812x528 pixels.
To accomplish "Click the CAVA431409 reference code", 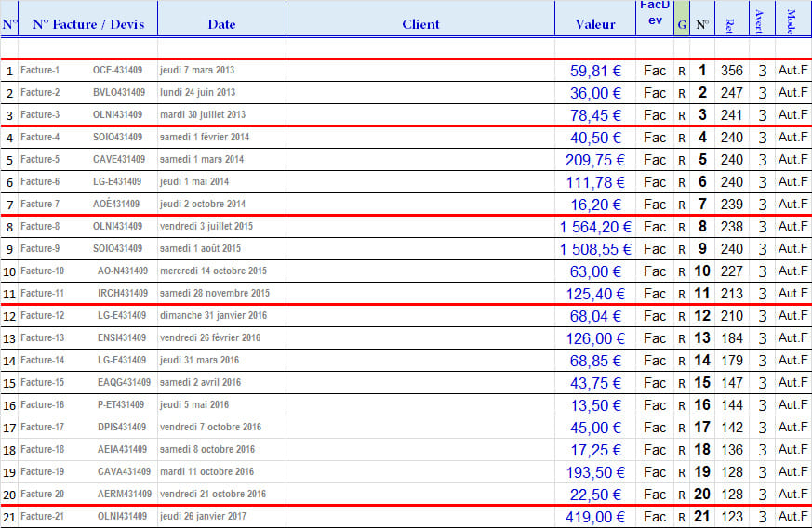I will click(122, 472).
